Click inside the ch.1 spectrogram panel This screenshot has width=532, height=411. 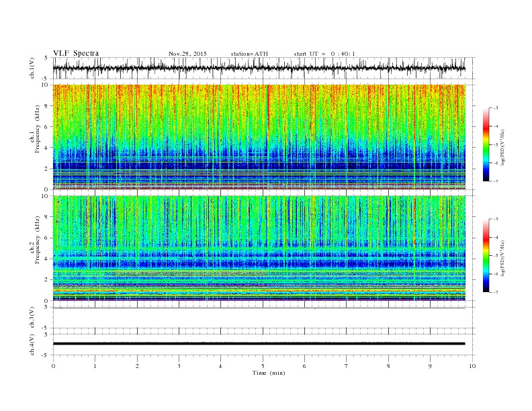tap(259, 137)
